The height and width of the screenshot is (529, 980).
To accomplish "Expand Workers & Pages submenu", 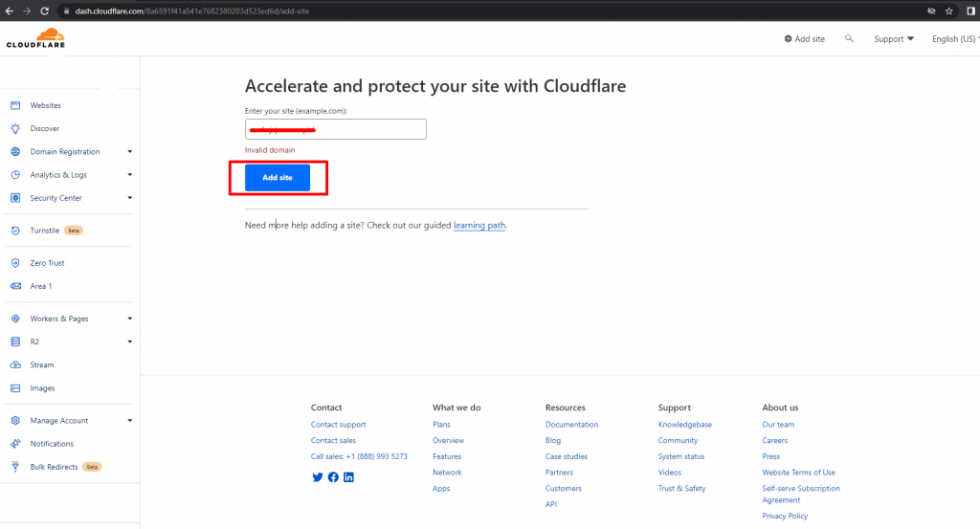I will coord(129,319).
